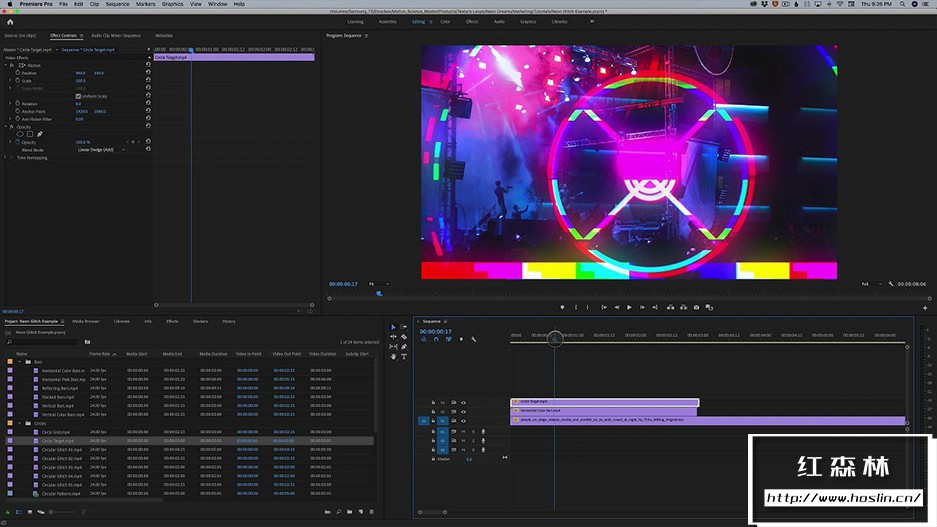This screenshot has width=937, height=527.
Task: Create an ellipse mask under Opacity
Action: [x=20, y=134]
